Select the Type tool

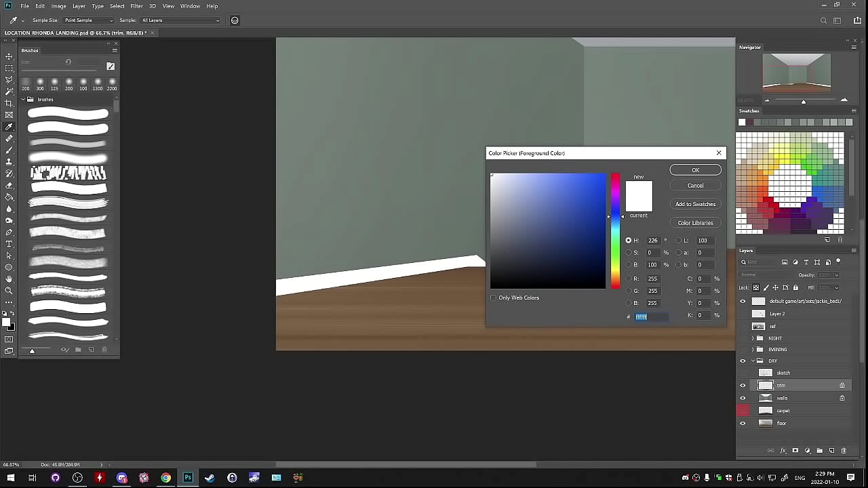tap(9, 244)
